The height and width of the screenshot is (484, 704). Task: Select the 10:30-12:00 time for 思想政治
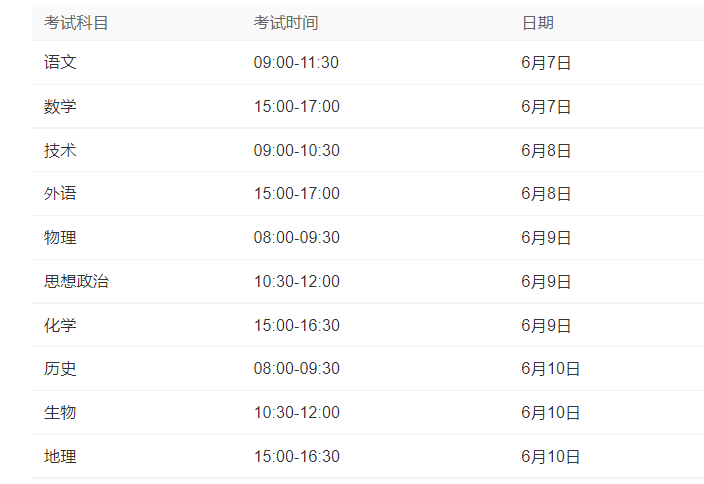click(296, 282)
